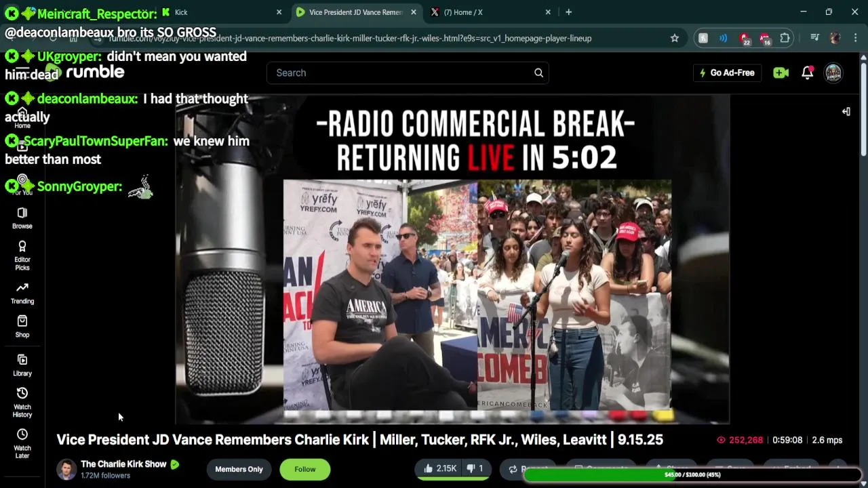
Task: Click SonnyGroyper's chat username
Action: pyautogui.click(x=79, y=186)
